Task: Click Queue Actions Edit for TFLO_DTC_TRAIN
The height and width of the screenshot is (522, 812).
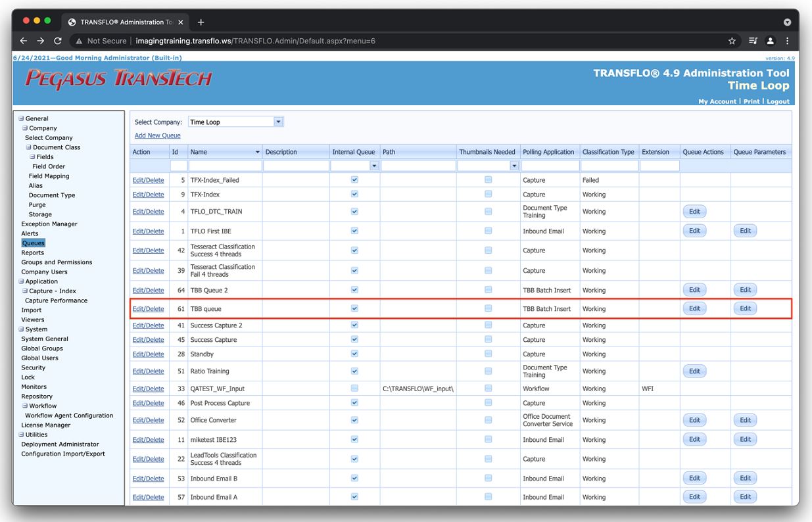Action: (x=694, y=212)
